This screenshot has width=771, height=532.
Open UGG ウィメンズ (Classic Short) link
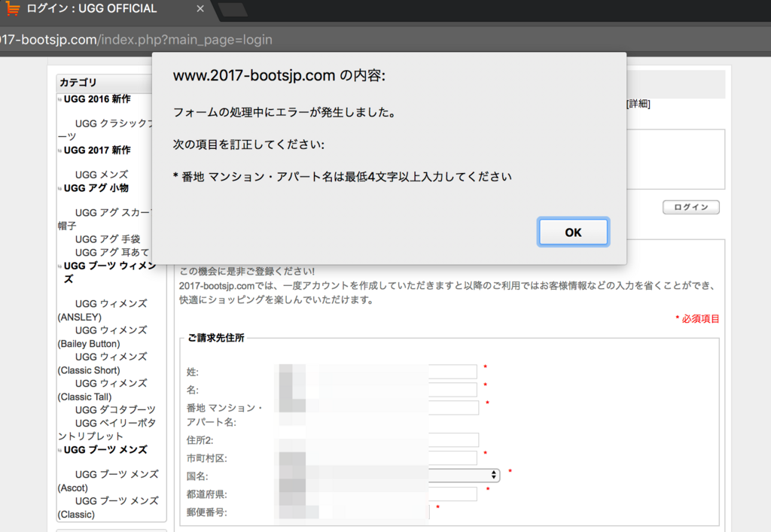coord(102,363)
